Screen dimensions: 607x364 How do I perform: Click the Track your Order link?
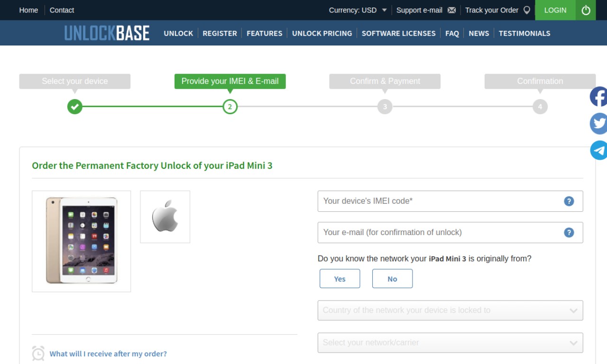click(492, 10)
